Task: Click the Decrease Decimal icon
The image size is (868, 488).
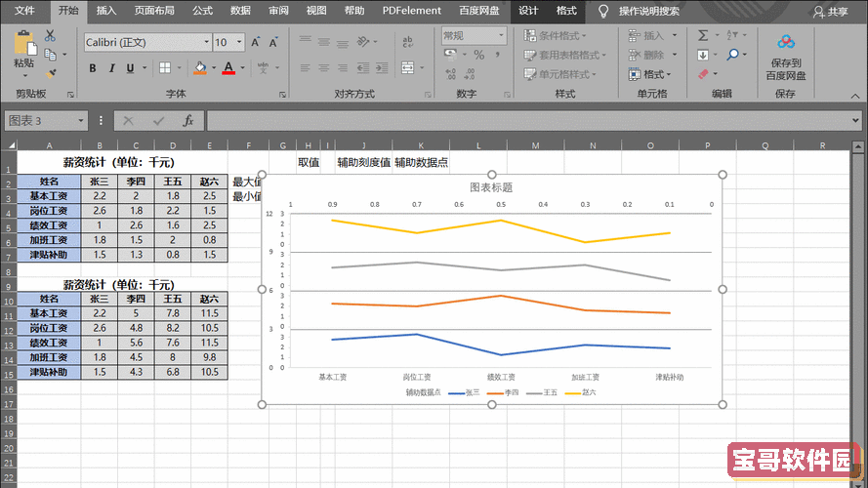Action: (470, 73)
